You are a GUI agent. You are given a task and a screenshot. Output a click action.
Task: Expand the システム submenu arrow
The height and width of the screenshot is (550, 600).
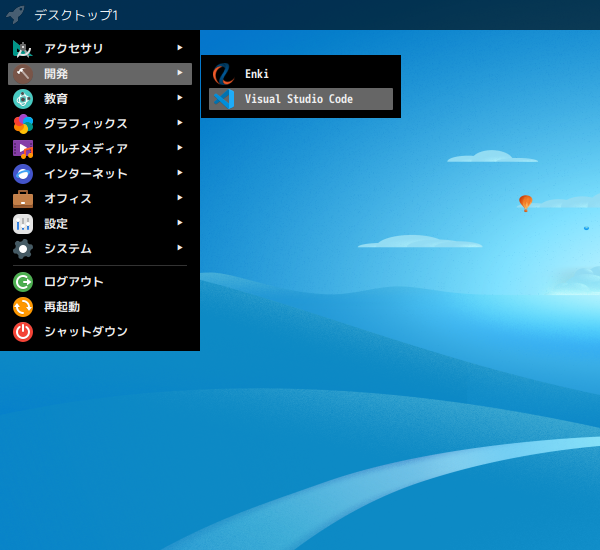(180, 248)
